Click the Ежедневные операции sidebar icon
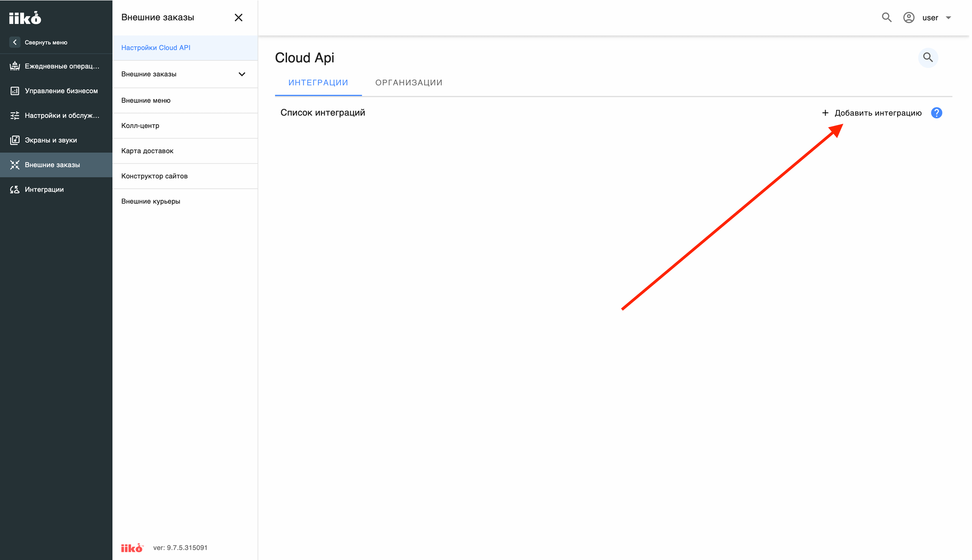The height and width of the screenshot is (560, 972). point(15,66)
